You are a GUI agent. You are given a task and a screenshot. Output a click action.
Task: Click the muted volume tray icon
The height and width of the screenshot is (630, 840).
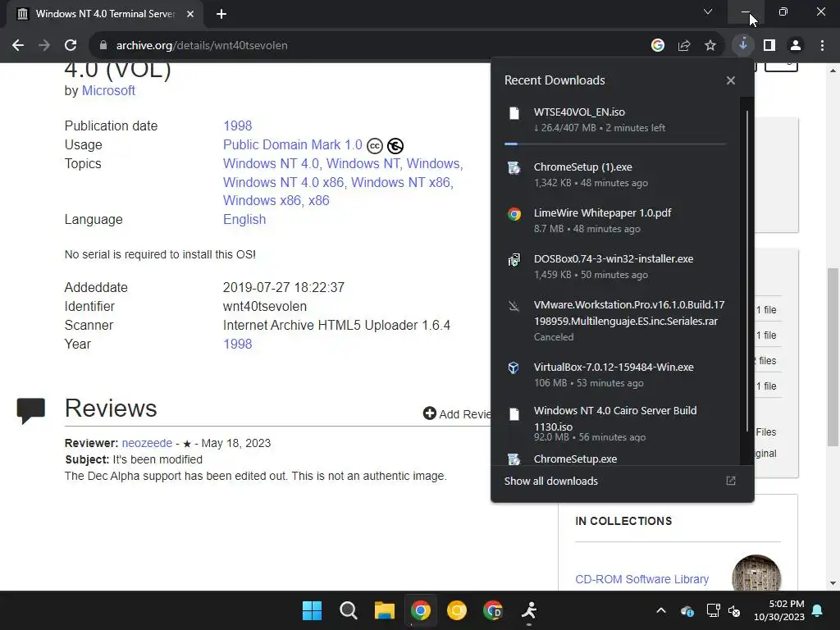[734, 610]
